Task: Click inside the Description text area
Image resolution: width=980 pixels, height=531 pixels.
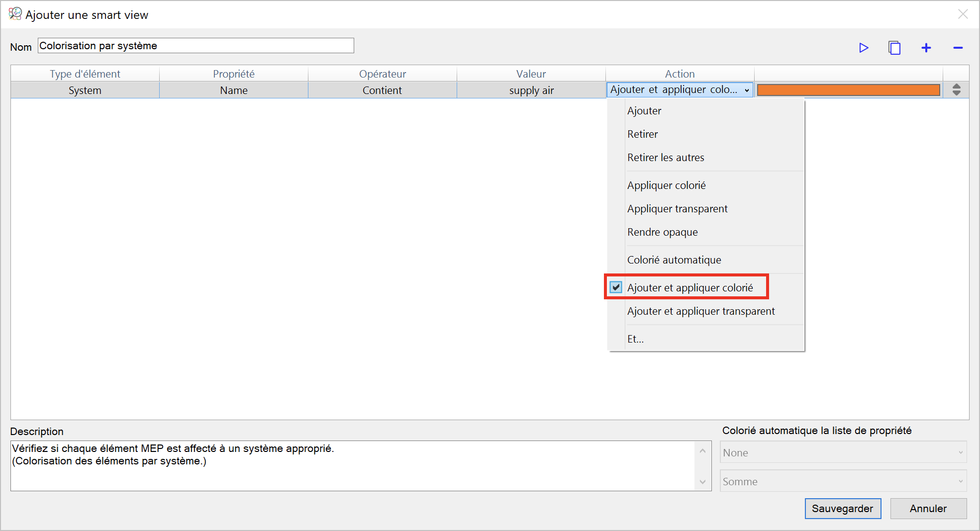Action: 352,466
